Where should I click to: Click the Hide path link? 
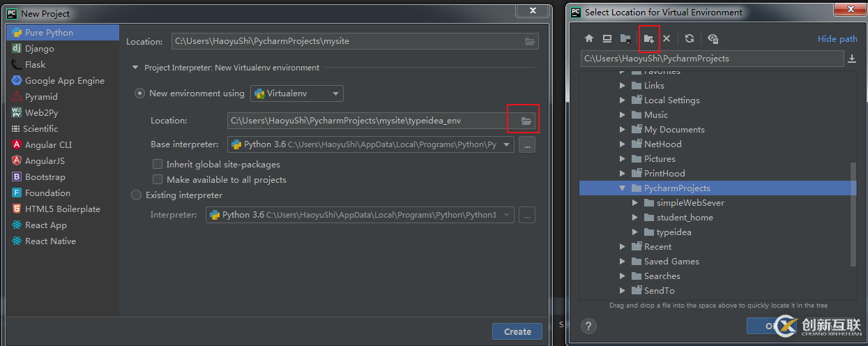(837, 39)
